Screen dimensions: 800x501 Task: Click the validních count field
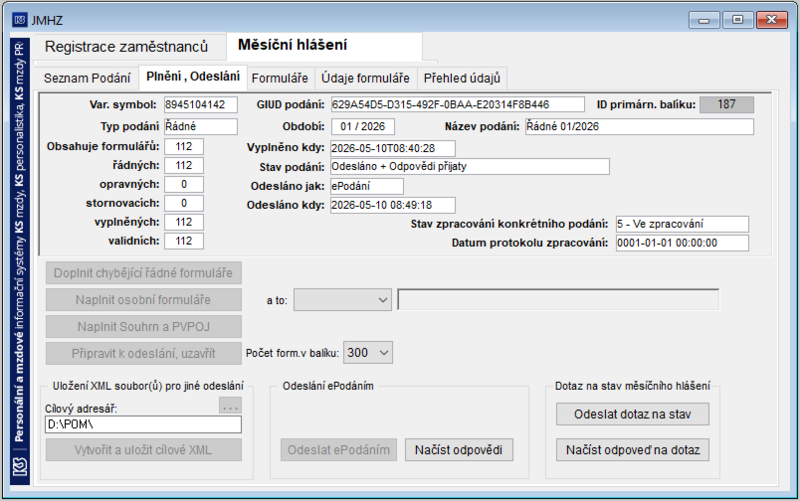pos(184,241)
